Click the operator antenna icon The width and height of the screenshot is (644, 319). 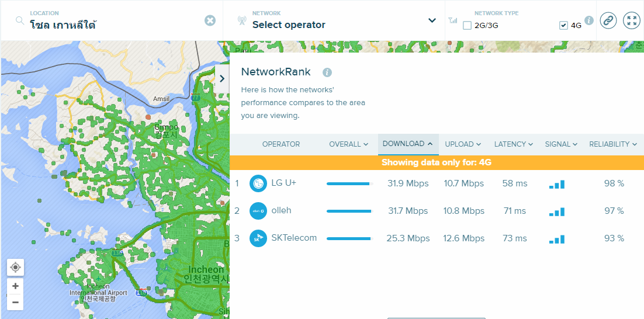tap(242, 20)
